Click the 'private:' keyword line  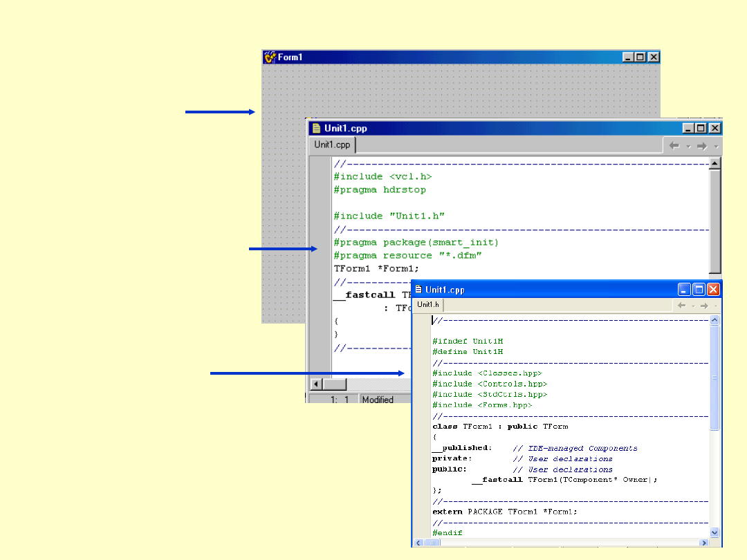click(x=452, y=458)
